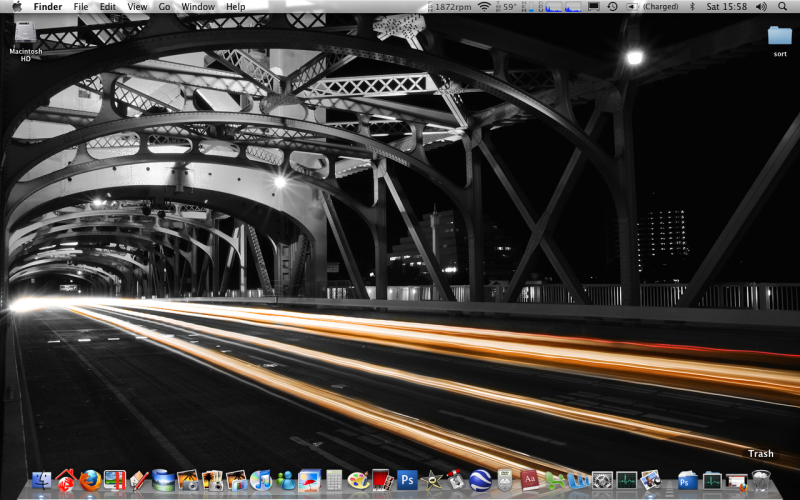This screenshot has width=800, height=500.
Task: Open Firefox from the dock
Action: pyautogui.click(x=91, y=481)
